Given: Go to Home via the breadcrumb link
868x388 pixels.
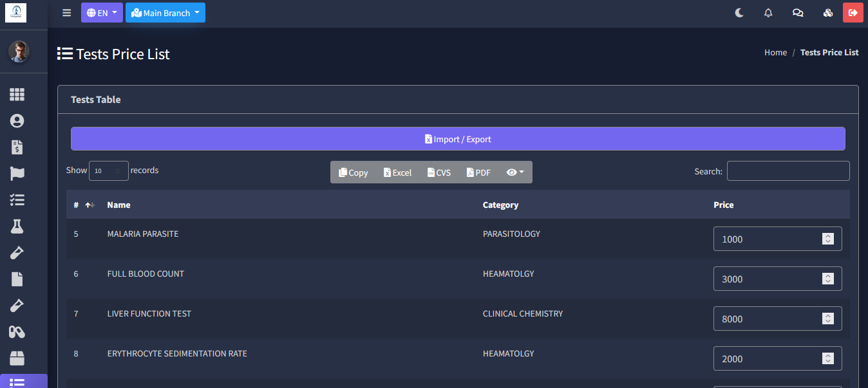Looking at the screenshot, I should (x=775, y=53).
